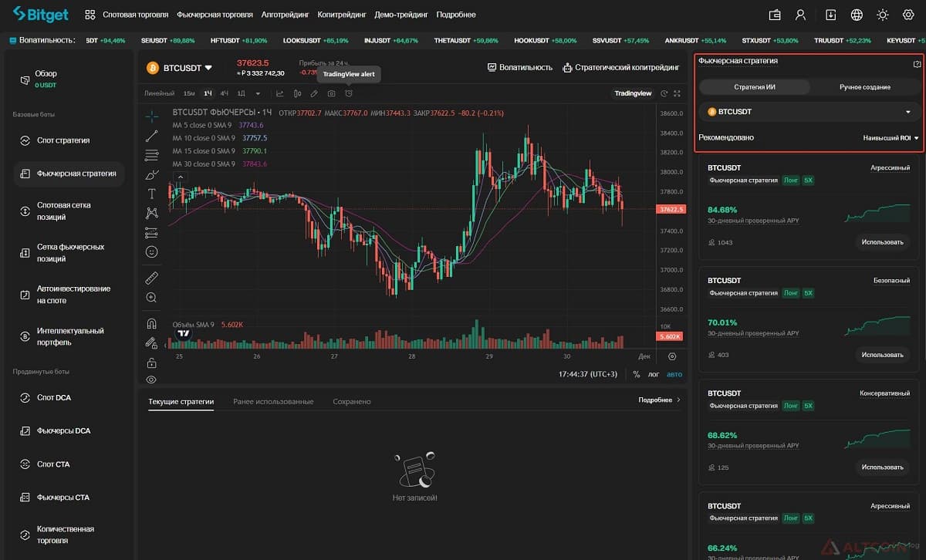The image size is (926, 560).
Task: Open the Обзор overview item
Action: (69, 78)
